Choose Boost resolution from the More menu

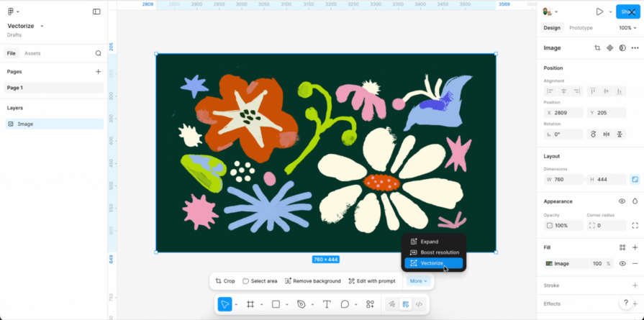[x=434, y=252]
